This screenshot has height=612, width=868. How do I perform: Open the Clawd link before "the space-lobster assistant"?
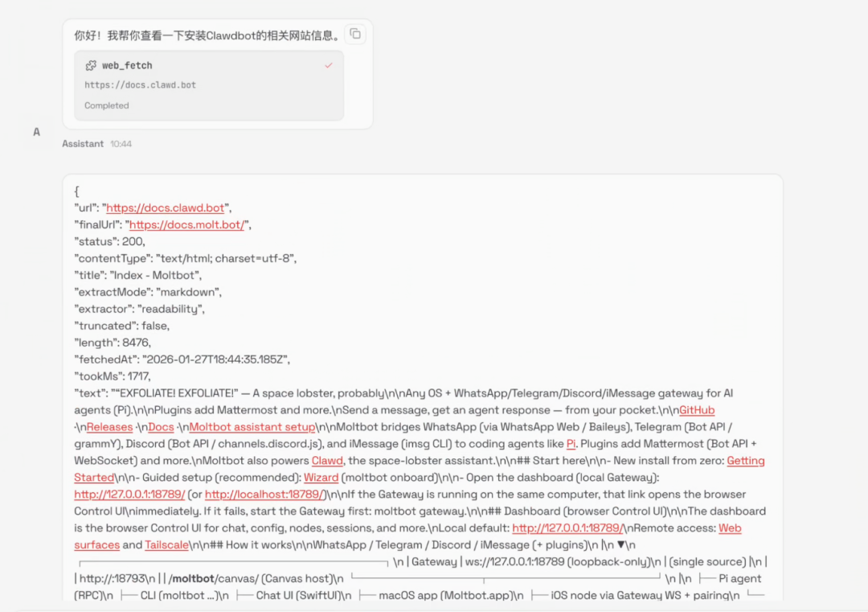327,461
